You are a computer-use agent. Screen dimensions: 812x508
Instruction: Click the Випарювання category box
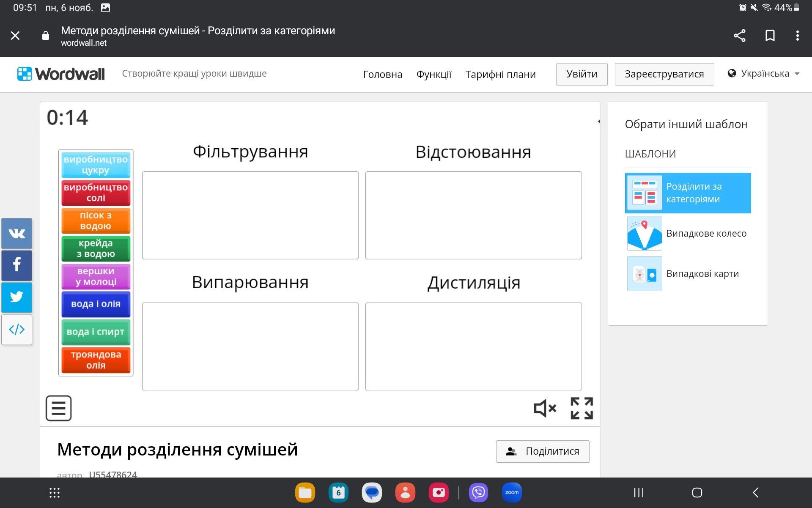(x=250, y=346)
